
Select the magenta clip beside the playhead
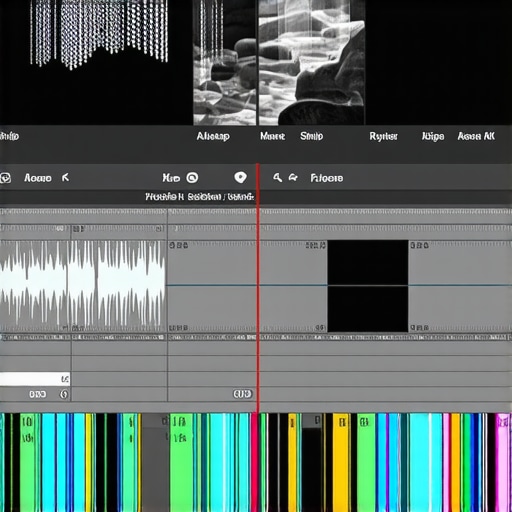point(255,463)
